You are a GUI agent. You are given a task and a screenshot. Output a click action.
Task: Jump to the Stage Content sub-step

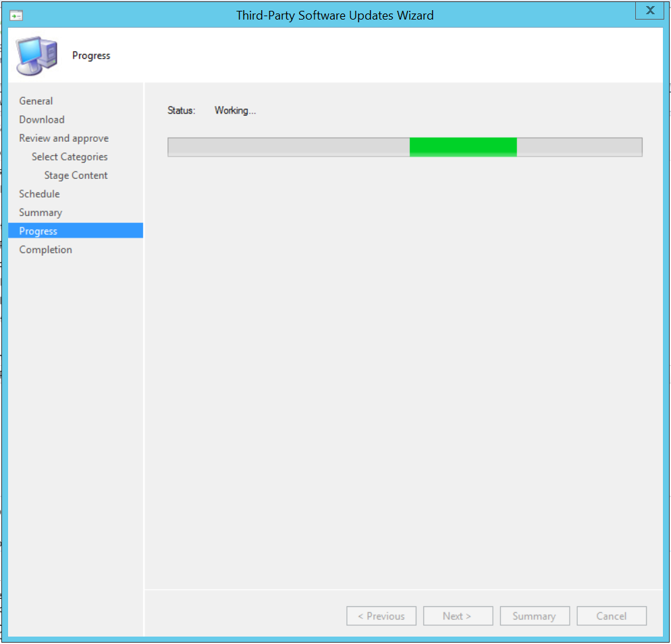76,176
